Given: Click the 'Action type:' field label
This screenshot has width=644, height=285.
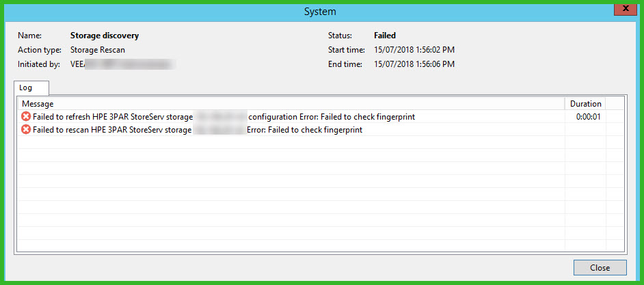Looking at the screenshot, I should 40,50.
